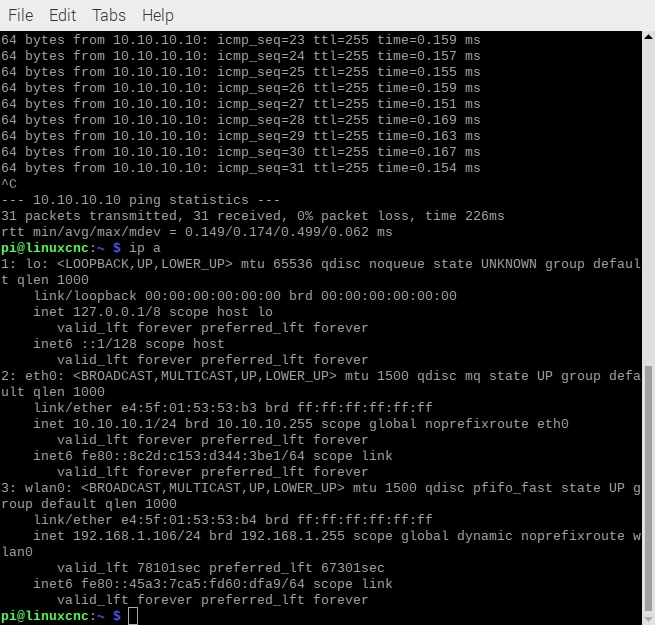
Task: Click 'inet 127.0.0.1/8 scope host lo'
Action: pyautogui.click(x=153, y=312)
